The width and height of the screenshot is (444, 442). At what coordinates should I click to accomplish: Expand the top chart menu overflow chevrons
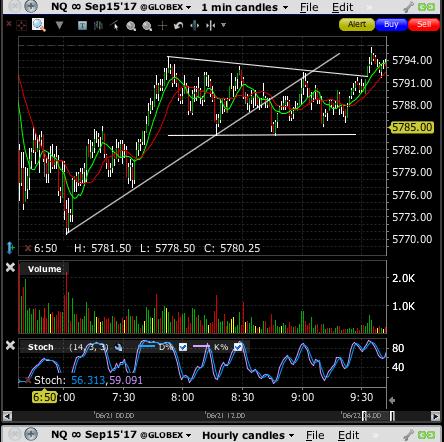[369, 7]
